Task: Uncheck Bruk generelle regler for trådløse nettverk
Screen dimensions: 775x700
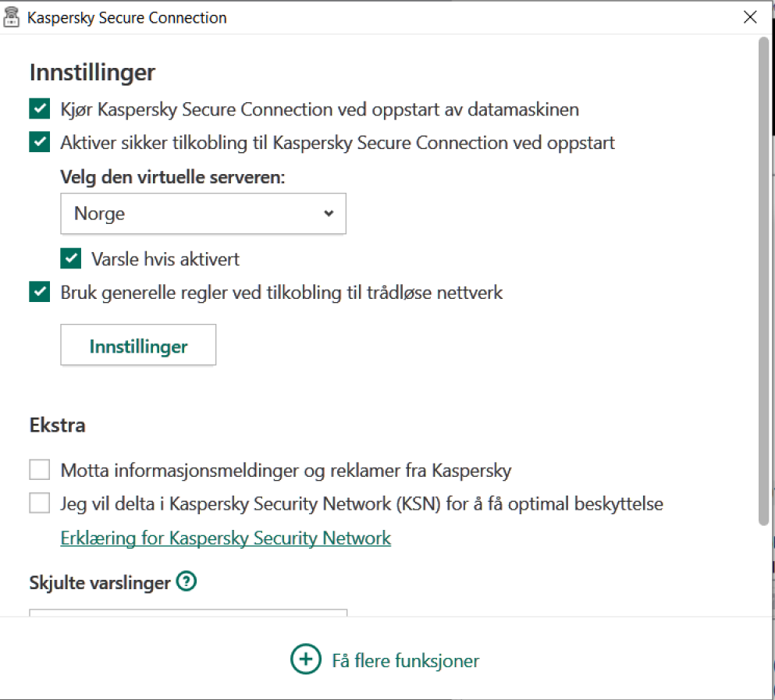Action: 40,293
